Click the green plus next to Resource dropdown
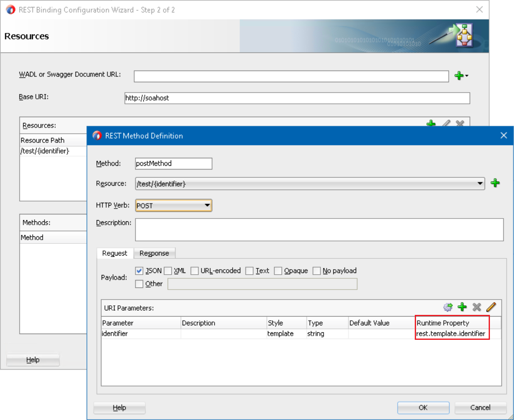This screenshot has width=514, height=420. tap(495, 183)
